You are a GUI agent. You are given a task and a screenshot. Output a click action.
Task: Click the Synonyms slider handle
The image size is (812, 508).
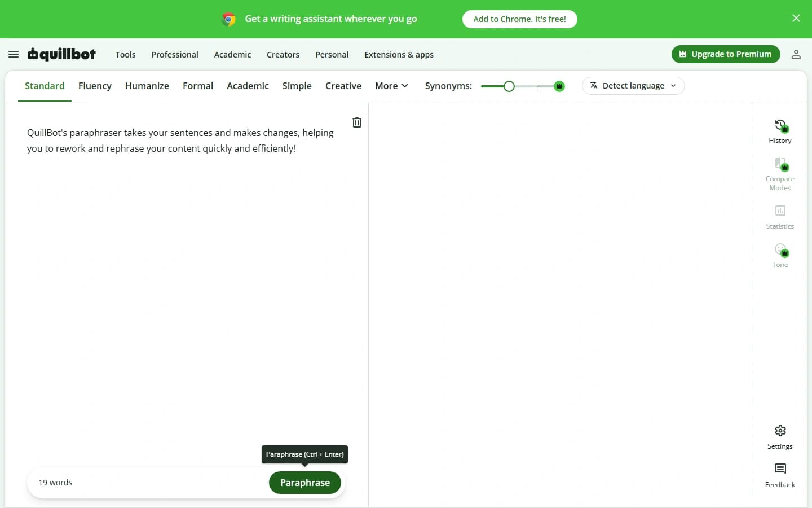click(509, 86)
